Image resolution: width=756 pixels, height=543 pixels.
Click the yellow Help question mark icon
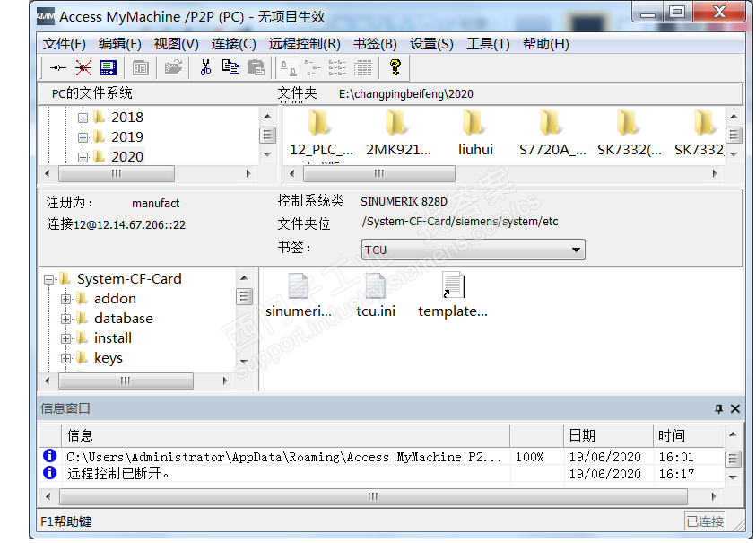click(395, 67)
